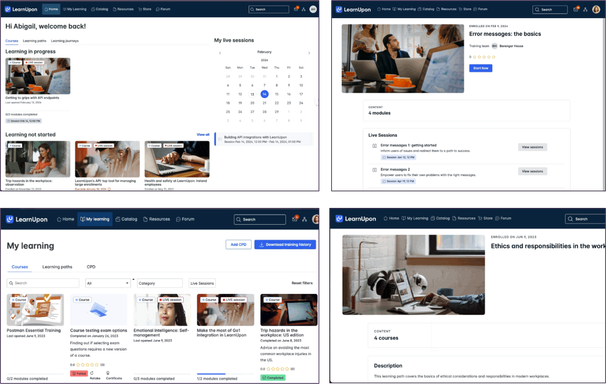This screenshot has height=384, width=606.
Task: View sessions for Error messages 1: getting started
Action: pyautogui.click(x=532, y=147)
